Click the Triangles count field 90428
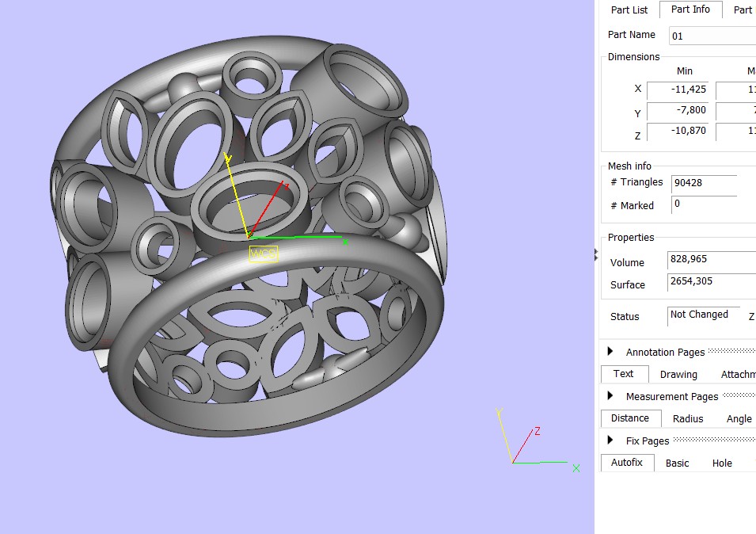The height and width of the screenshot is (534, 756). [x=704, y=183]
